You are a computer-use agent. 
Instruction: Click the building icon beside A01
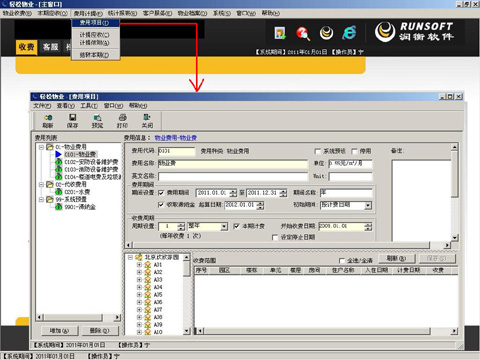coord(148,265)
